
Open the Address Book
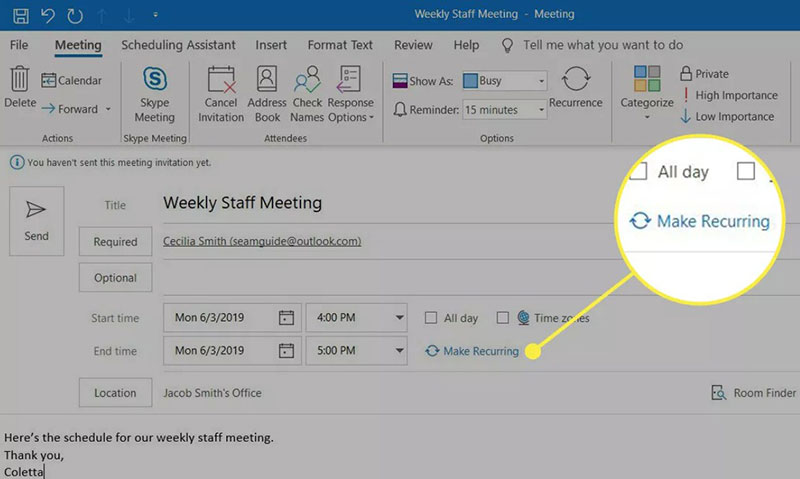(x=267, y=95)
